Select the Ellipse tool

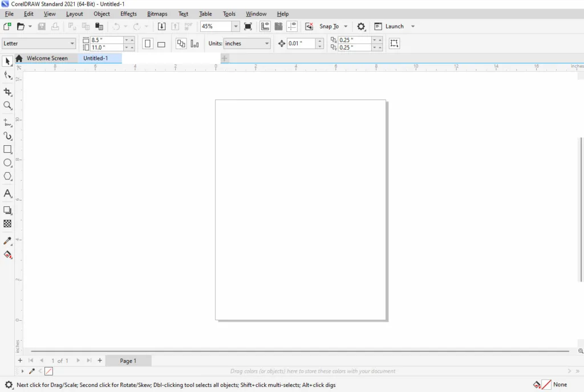point(7,163)
